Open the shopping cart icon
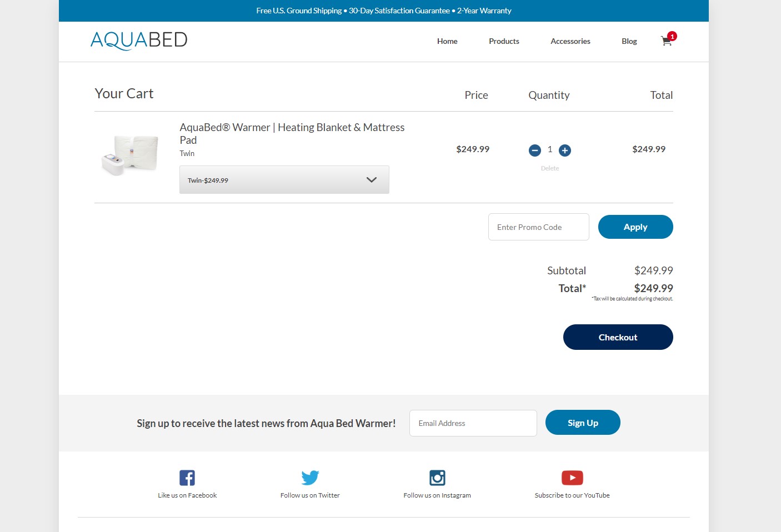 pyautogui.click(x=666, y=41)
